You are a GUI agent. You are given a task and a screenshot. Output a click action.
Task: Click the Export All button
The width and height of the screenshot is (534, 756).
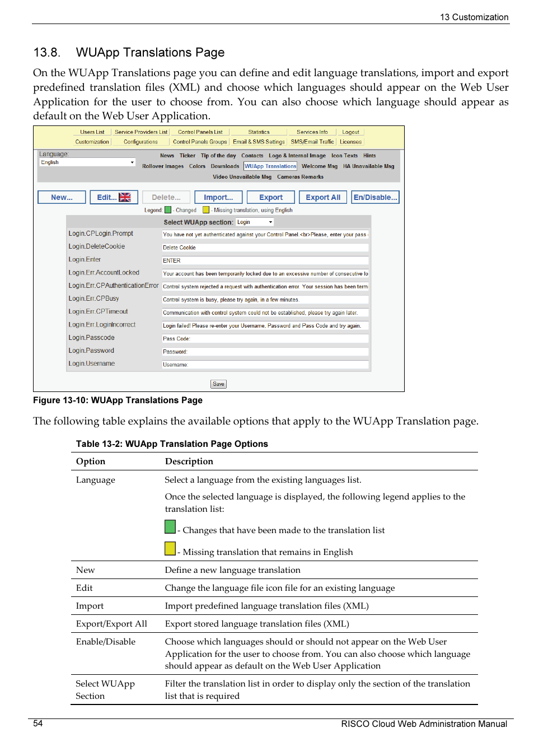[323, 197]
